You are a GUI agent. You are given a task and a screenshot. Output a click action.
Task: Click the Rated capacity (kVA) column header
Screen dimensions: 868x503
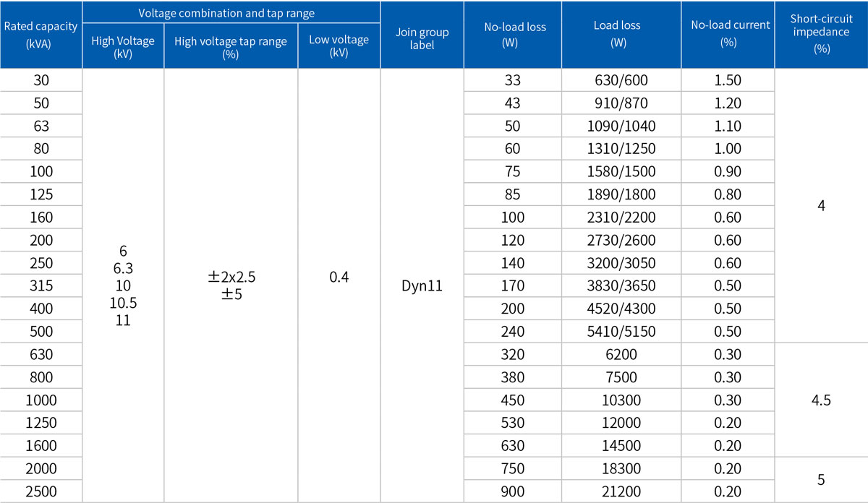[x=41, y=35]
